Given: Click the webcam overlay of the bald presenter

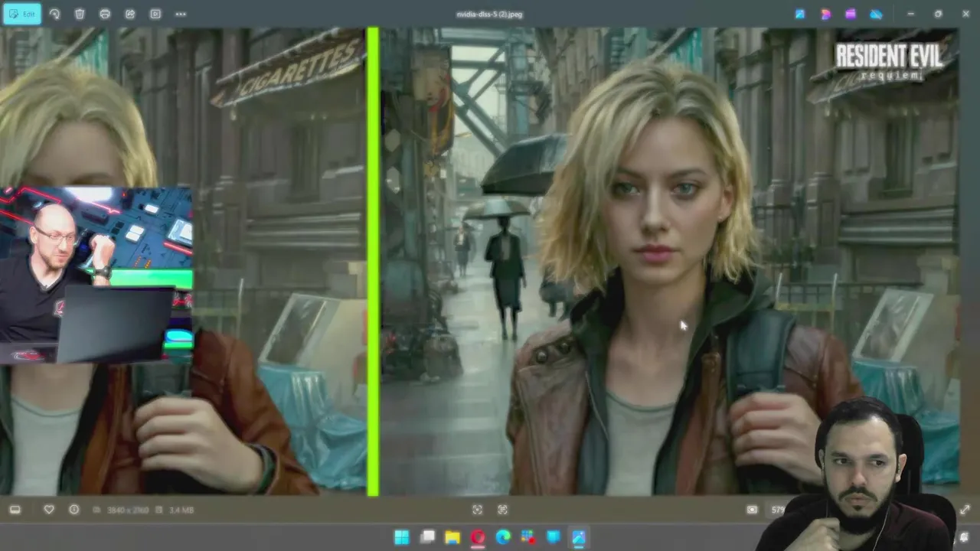Looking at the screenshot, I should coord(96,274).
